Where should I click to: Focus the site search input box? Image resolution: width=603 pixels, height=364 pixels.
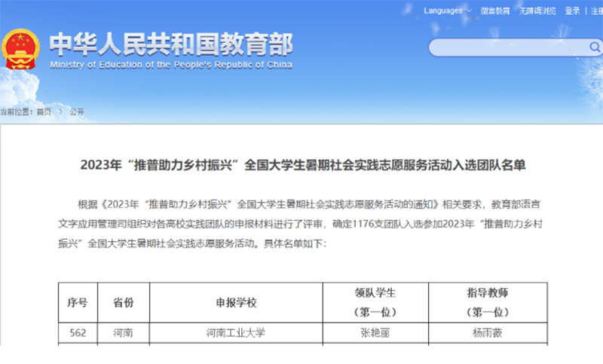(505, 47)
